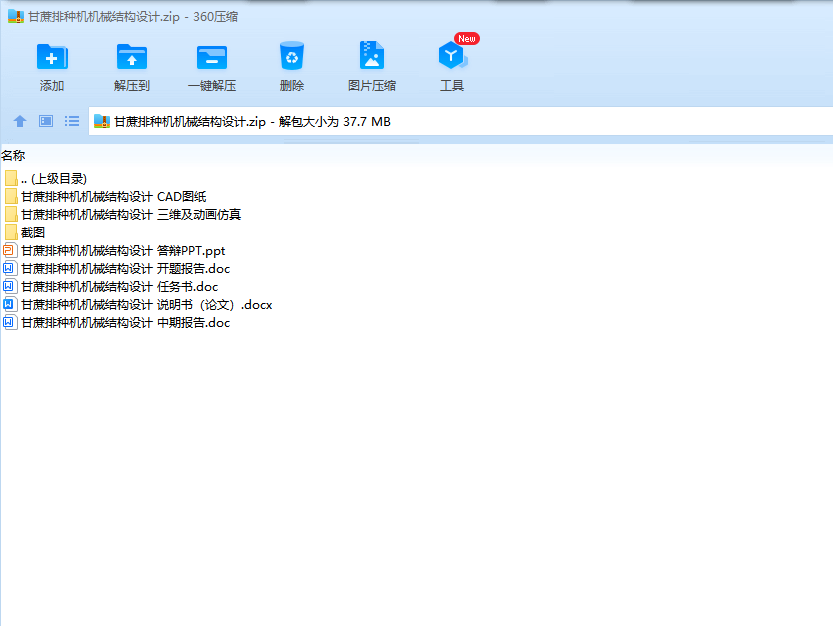Click the window title 甘蔗排种机机械结构设计.zip - 360压缩

(x=133, y=17)
